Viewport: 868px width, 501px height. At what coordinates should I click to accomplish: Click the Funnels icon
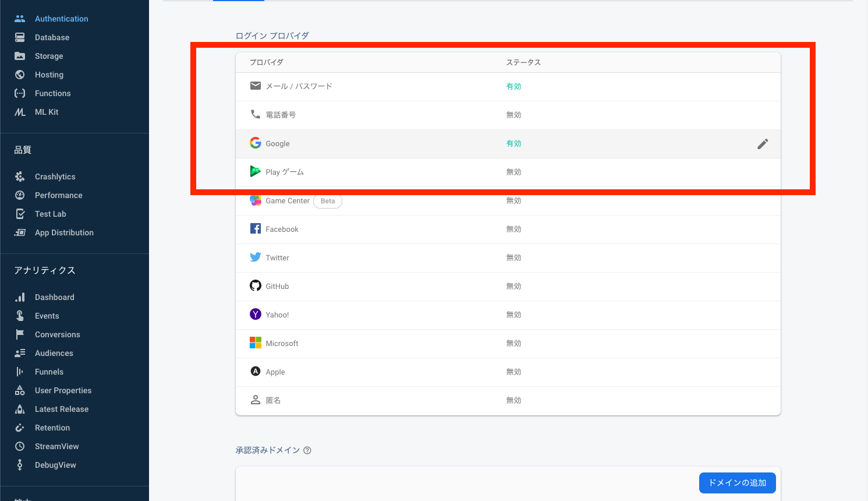pos(20,372)
